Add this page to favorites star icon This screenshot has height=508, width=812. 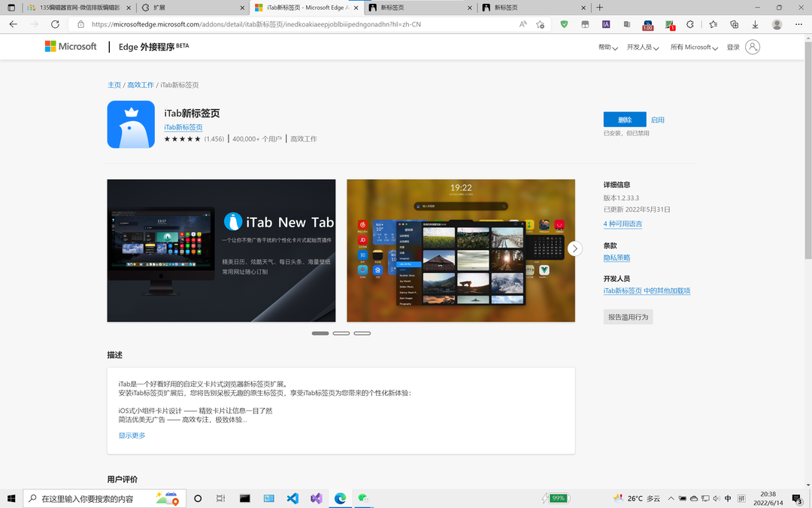[x=540, y=24]
